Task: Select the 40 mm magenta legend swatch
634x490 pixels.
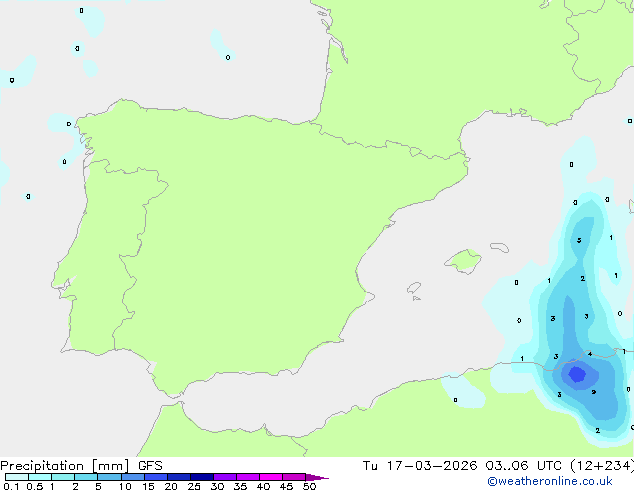Action: pyautogui.click(x=271, y=477)
